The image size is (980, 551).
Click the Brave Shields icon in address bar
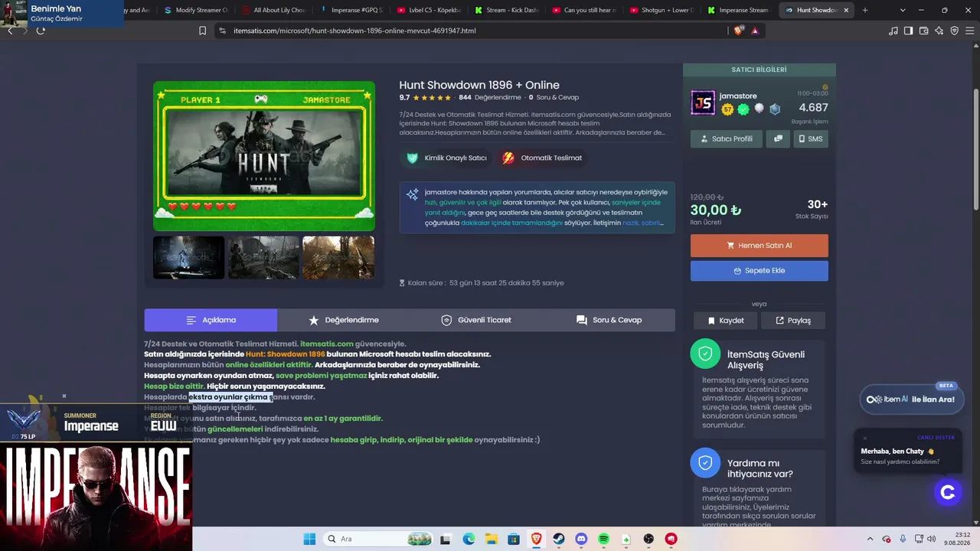(739, 31)
